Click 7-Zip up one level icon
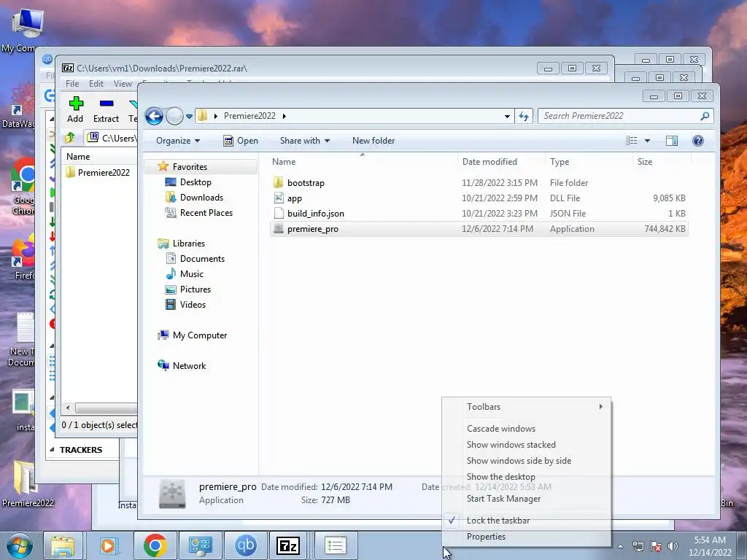747x560 pixels. tap(70, 138)
